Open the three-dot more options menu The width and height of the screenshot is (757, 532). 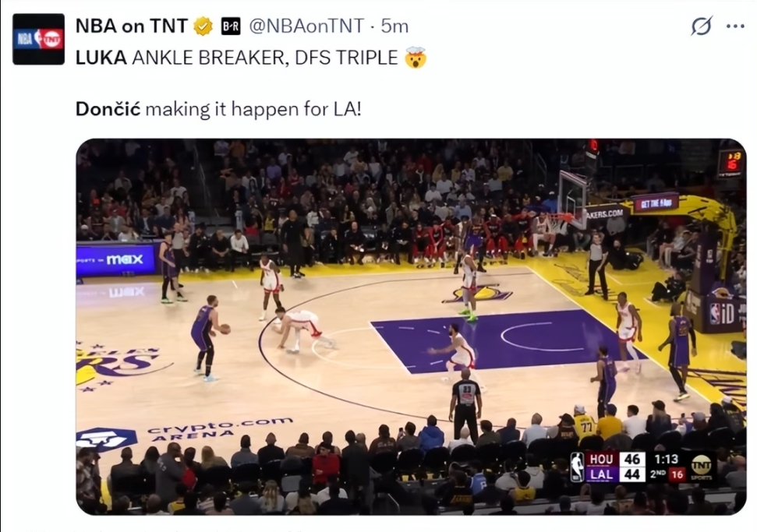pos(735,26)
